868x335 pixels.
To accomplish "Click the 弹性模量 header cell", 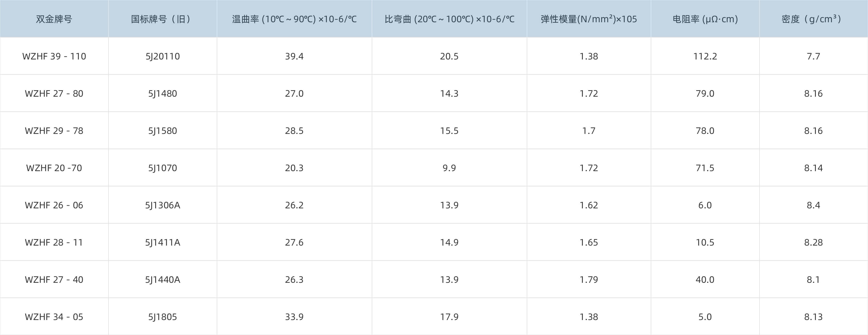I will click(x=589, y=19).
